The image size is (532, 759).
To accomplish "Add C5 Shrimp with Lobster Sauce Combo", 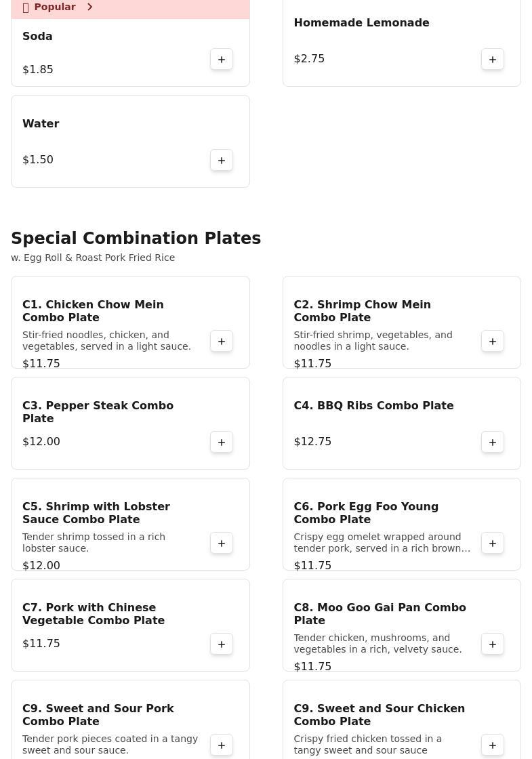I will (222, 543).
